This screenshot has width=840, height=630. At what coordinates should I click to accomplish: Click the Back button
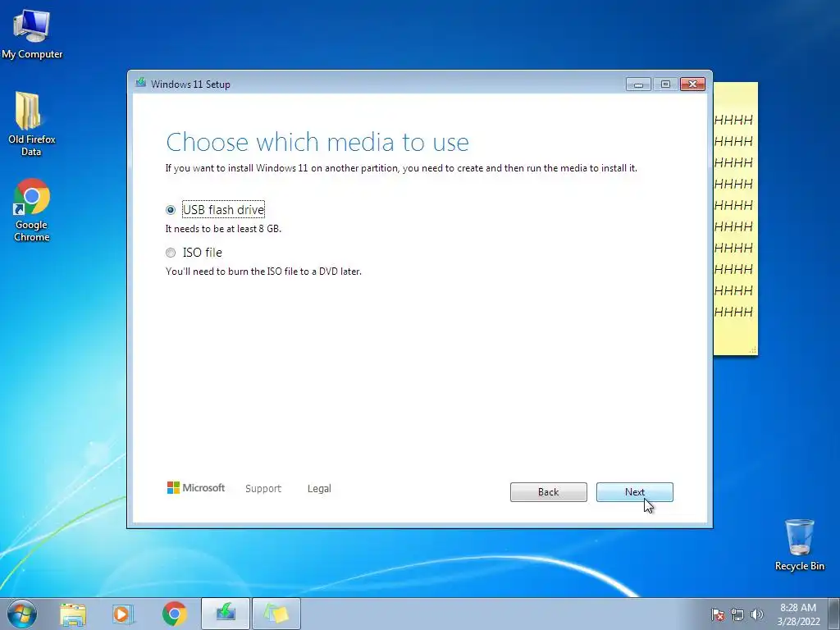548,492
